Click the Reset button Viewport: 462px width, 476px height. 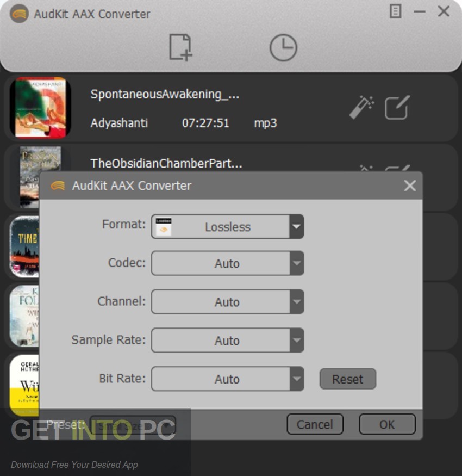tap(348, 379)
